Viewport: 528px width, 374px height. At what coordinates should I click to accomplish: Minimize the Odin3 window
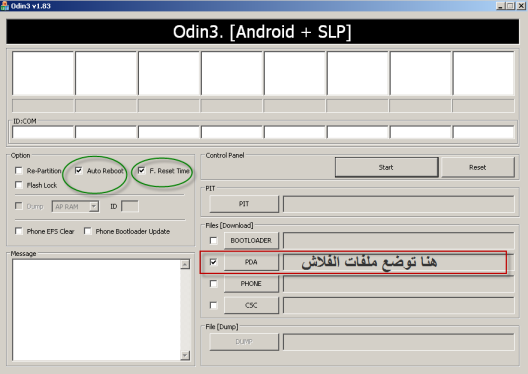click(x=500, y=6)
